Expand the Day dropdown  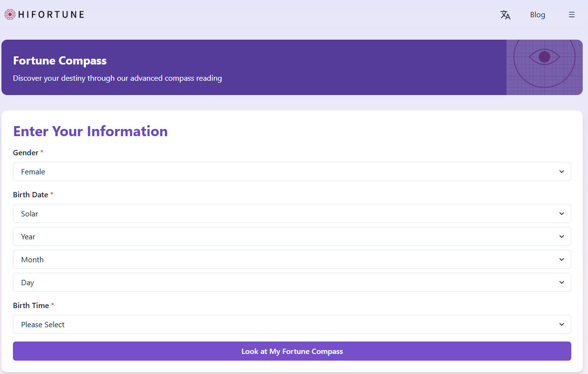292,282
